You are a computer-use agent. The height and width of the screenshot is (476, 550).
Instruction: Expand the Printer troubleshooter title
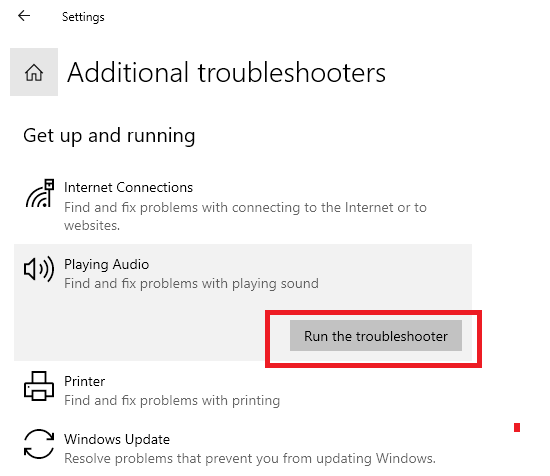[x=85, y=381]
